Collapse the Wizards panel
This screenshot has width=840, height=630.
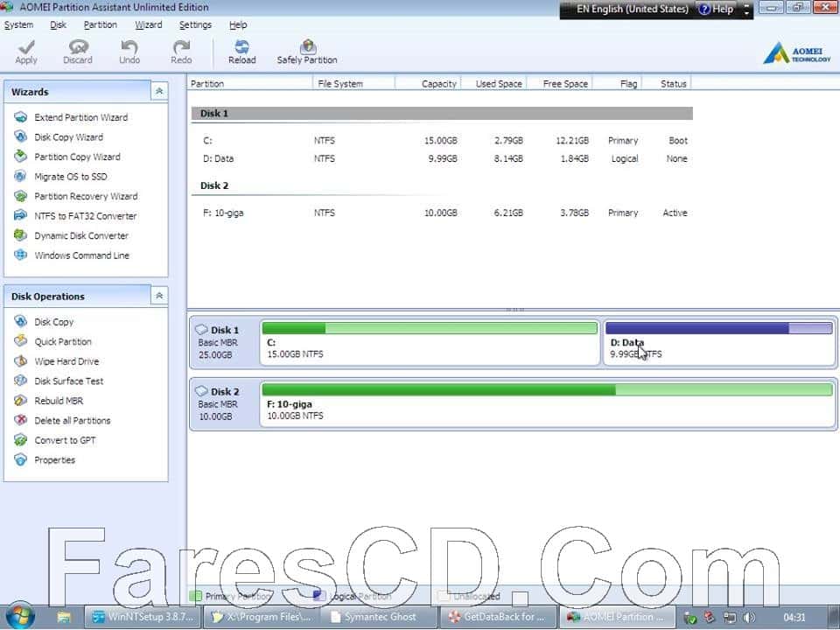pos(159,92)
